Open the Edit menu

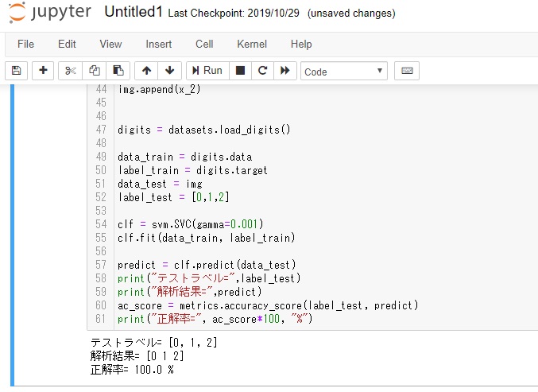67,45
